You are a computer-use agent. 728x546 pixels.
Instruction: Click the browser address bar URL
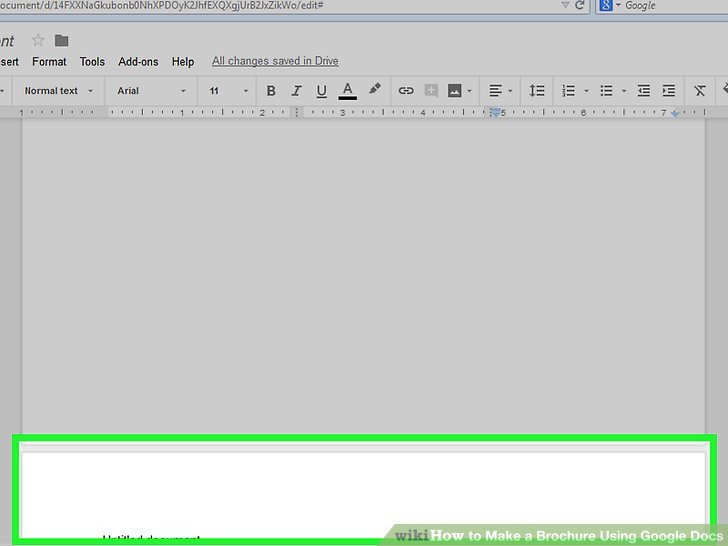tap(162, 5)
